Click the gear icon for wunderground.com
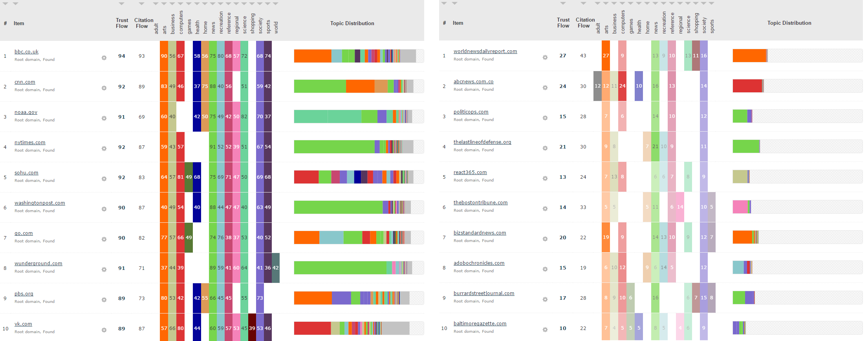 coord(104,269)
